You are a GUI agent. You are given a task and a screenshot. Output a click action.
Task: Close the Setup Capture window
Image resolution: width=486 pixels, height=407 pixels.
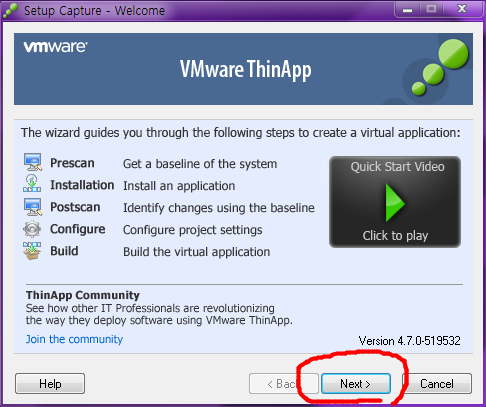(462, 9)
